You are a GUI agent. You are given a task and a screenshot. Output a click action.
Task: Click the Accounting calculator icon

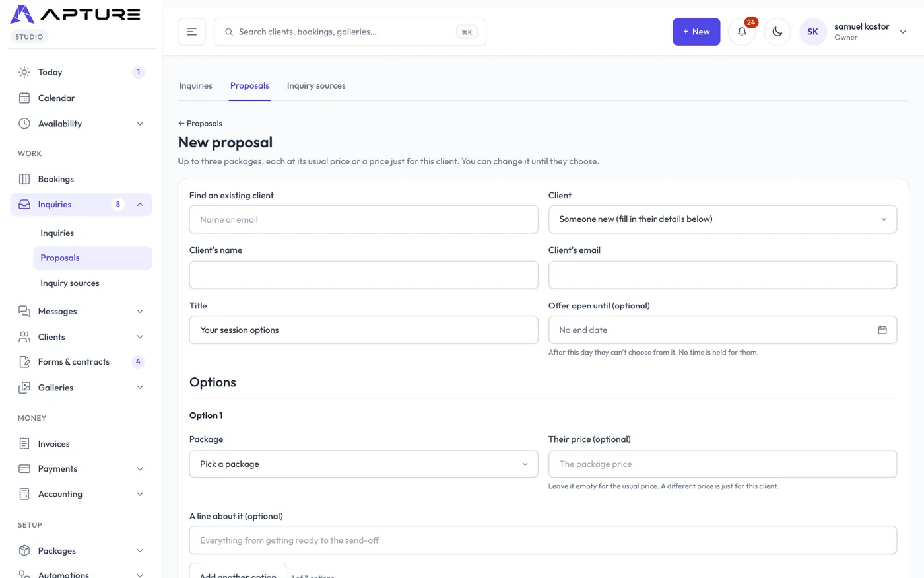24,494
